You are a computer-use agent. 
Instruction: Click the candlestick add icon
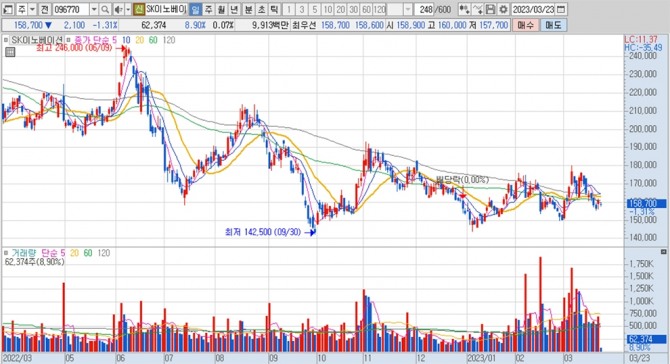(465, 9)
